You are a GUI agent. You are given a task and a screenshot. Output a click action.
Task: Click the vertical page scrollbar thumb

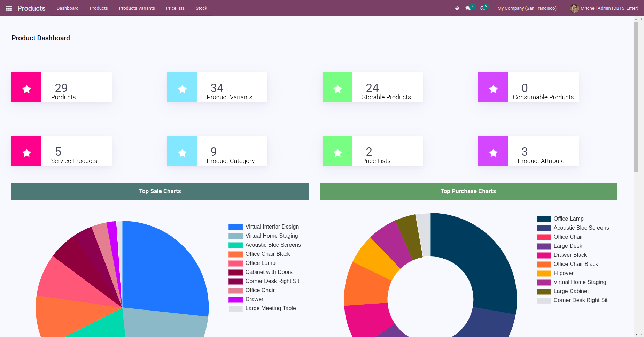coord(636,97)
